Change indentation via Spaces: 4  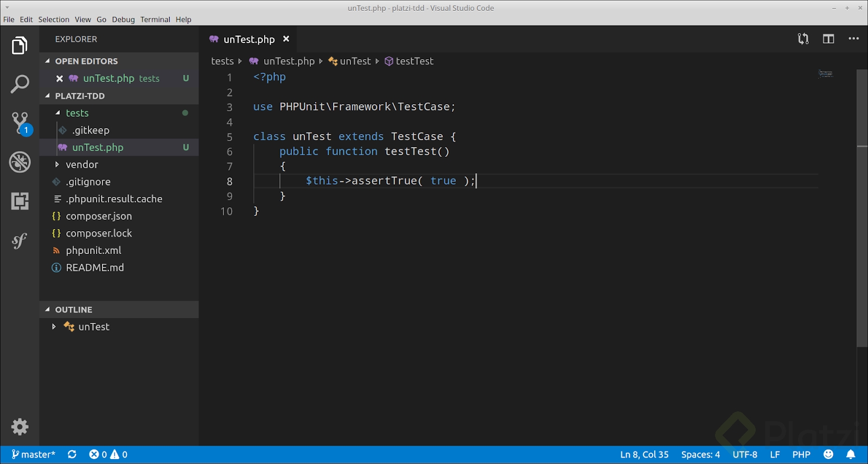(x=700, y=455)
